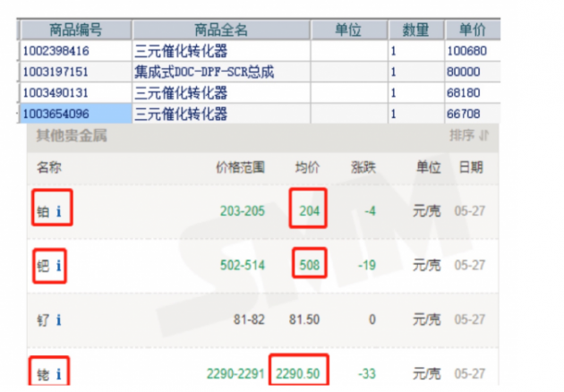The image size is (564, 392).
Task: Click the 铑 metal name
Action: coord(43,374)
